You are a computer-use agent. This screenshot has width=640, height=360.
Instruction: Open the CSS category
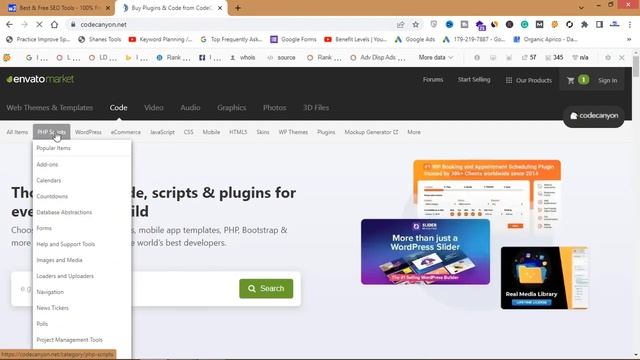click(189, 132)
